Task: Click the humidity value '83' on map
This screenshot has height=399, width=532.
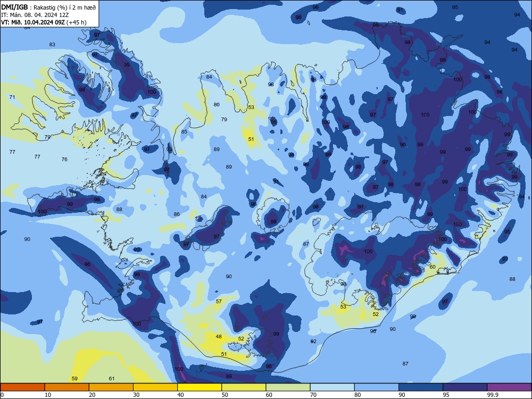Action: coord(52,45)
